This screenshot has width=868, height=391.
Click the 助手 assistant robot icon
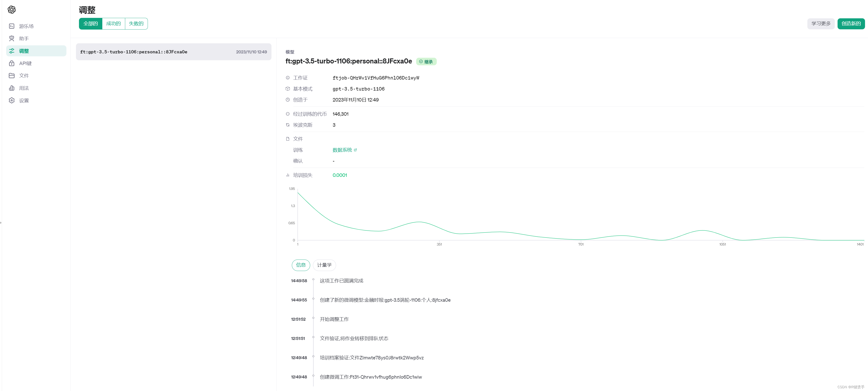click(x=12, y=38)
